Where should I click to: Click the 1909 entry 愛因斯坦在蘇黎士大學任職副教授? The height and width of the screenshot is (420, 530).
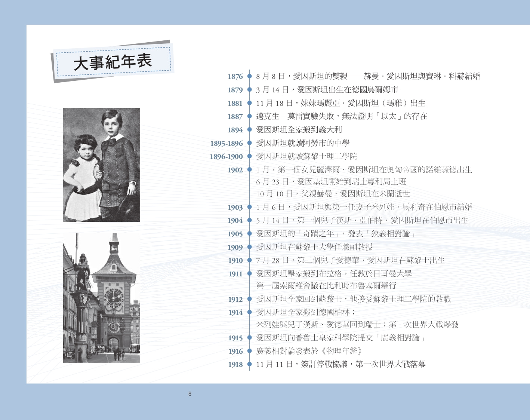click(x=314, y=247)
